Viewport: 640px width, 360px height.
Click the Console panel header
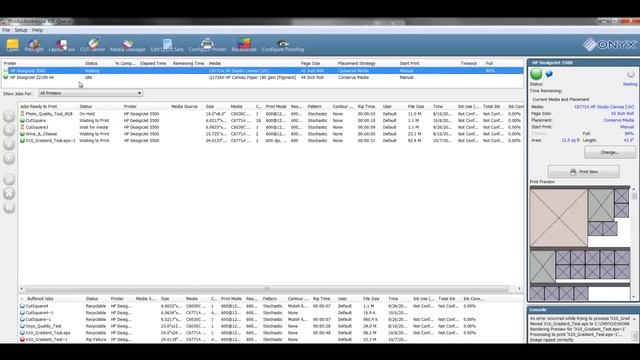[x=583, y=310]
